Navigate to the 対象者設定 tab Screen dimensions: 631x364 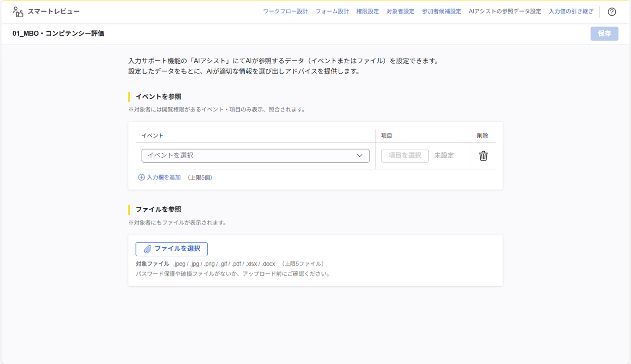click(x=400, y=11)
